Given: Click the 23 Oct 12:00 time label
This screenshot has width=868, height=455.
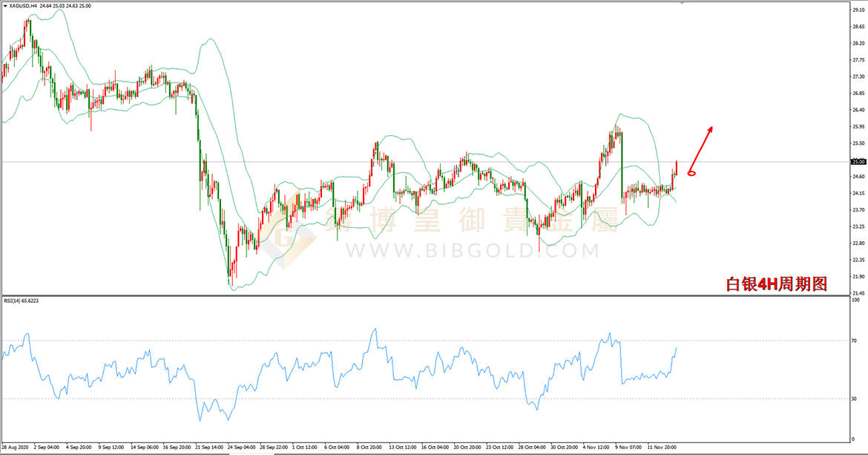Looking at the screenshot, I should (x=500, y=447).
